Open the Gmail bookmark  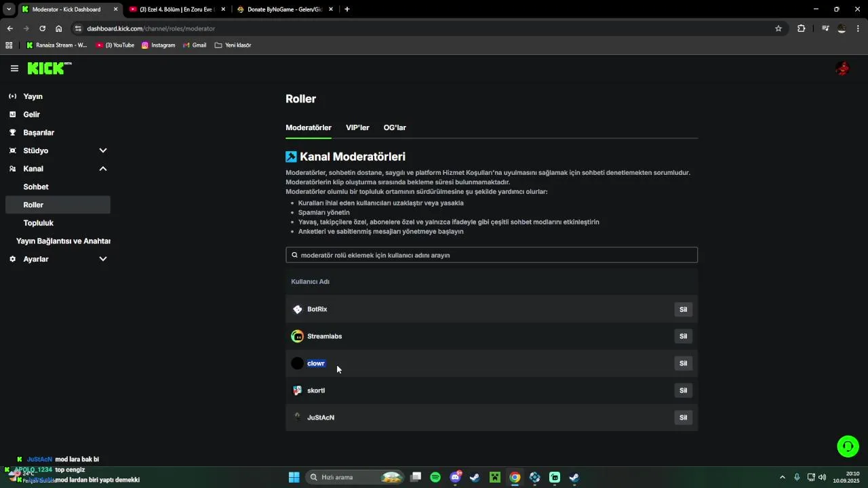195,45
